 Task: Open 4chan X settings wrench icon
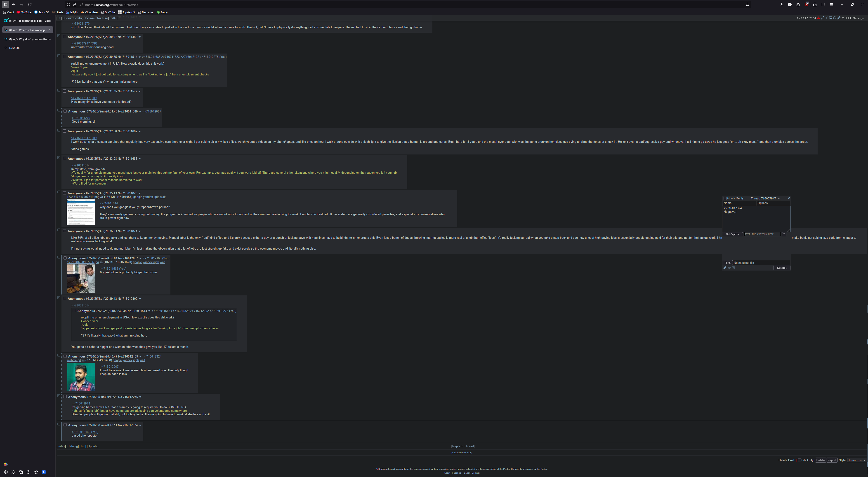pos(839,18)
